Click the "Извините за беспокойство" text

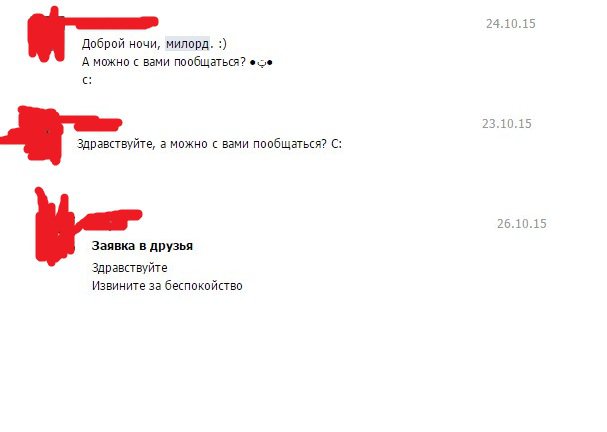click(167, 286)
